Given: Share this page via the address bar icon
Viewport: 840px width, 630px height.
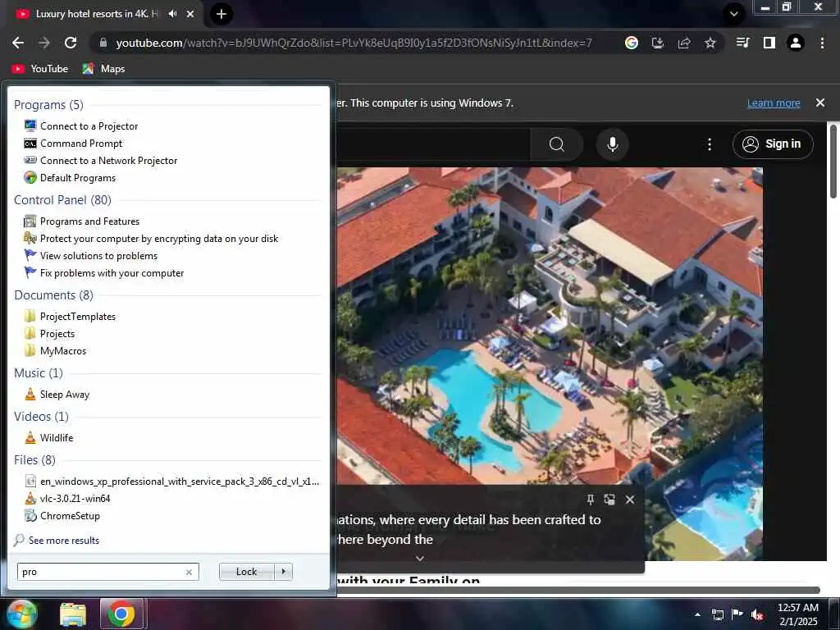Looking at the screenshot, I should pyautogui.click(x=684, y=43).
